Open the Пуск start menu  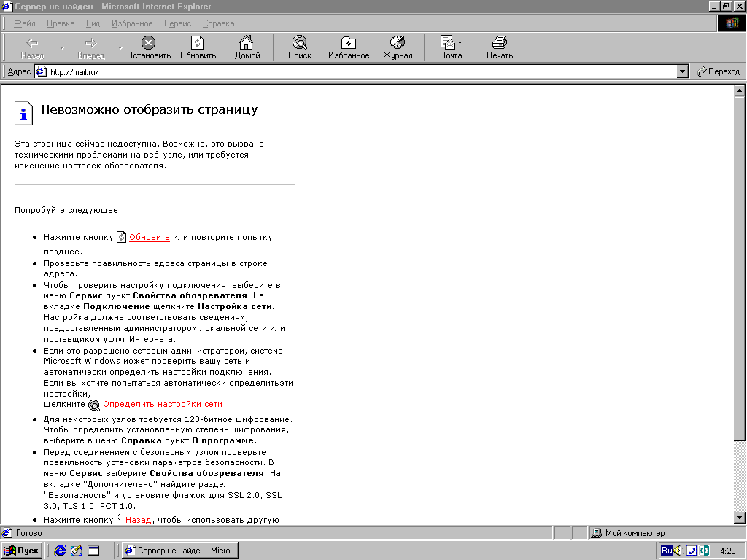pos(22,551)
